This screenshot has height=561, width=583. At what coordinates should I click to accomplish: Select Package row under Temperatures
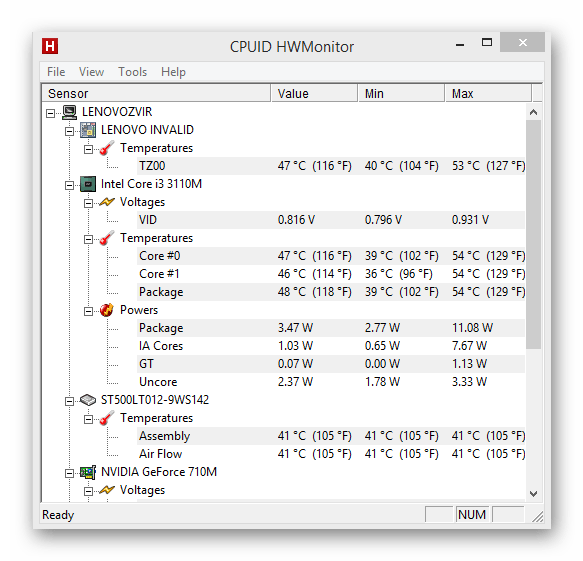click(331, 292)
